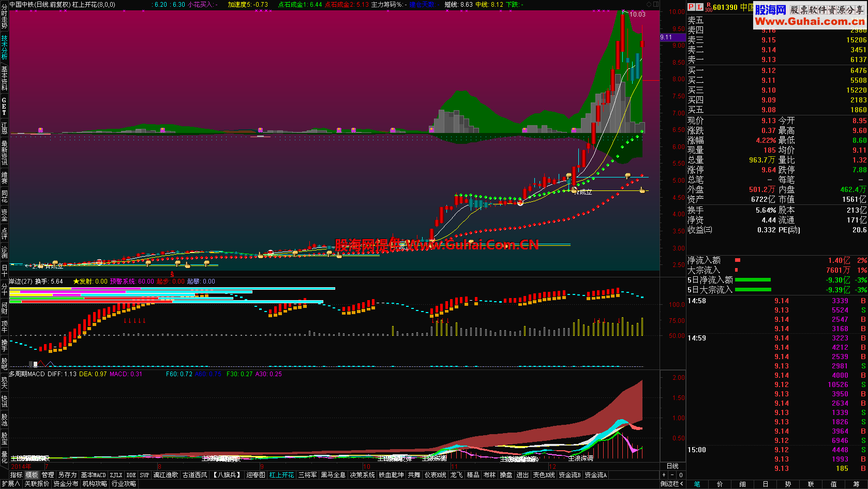
Task: Open GET sidebar tab
Action: pos(4,106)
